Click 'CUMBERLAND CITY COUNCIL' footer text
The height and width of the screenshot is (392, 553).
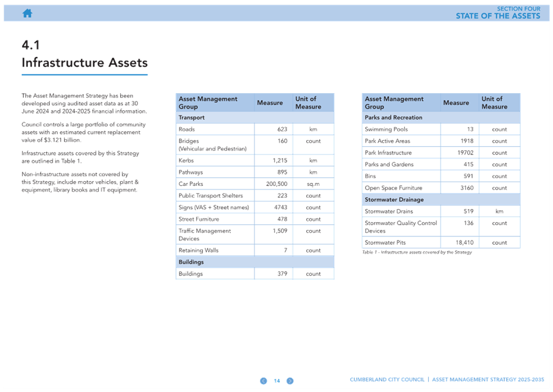click(x=387, y=380)
